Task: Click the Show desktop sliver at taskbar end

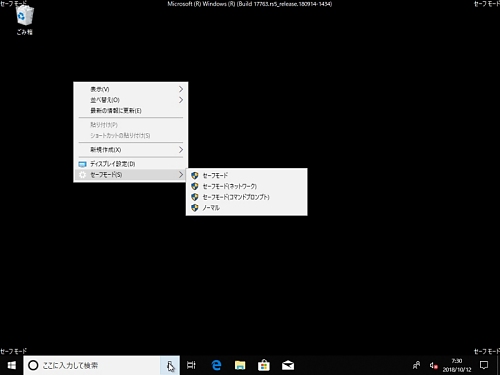Action: tap(498, 365)
